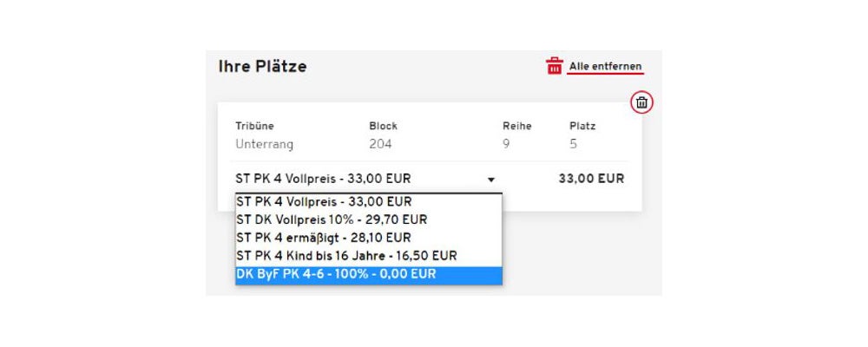Choose highlighted DK ByF PK 4-6 - 100% option
The height and width of the screenshot is (347, 868).
coord(369,274)
